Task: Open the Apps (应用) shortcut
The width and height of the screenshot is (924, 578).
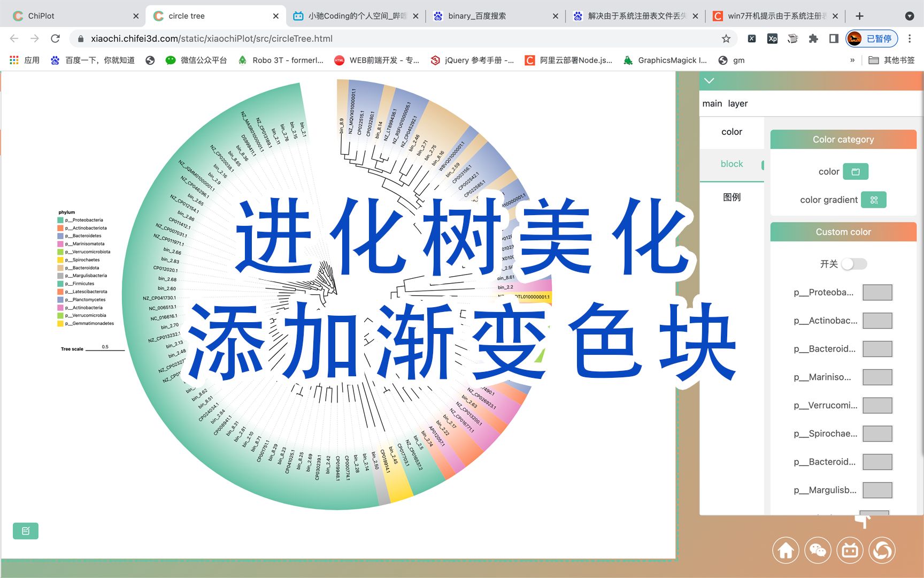Action: [x=25, y=60]
